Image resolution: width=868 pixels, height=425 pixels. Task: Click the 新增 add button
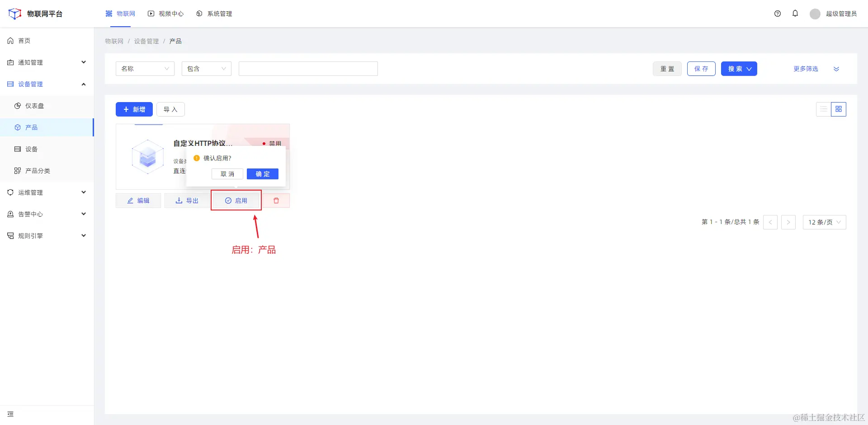click(134, 109)
